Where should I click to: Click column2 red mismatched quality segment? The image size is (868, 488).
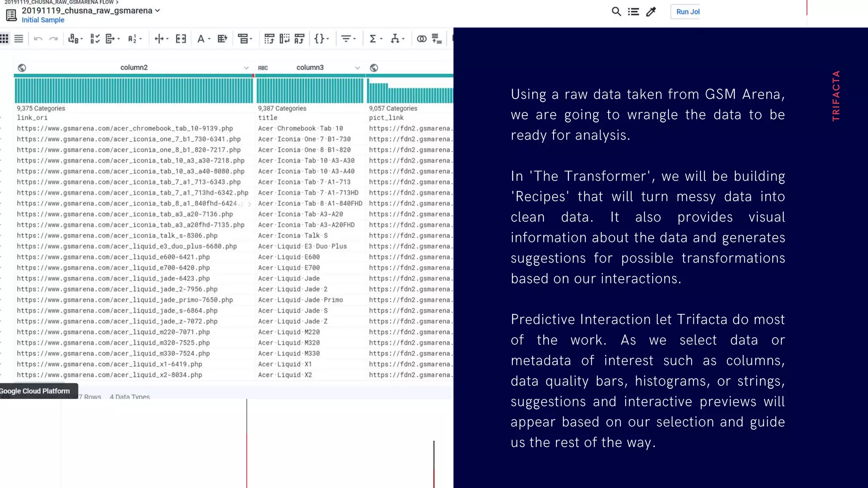(253, 76)
